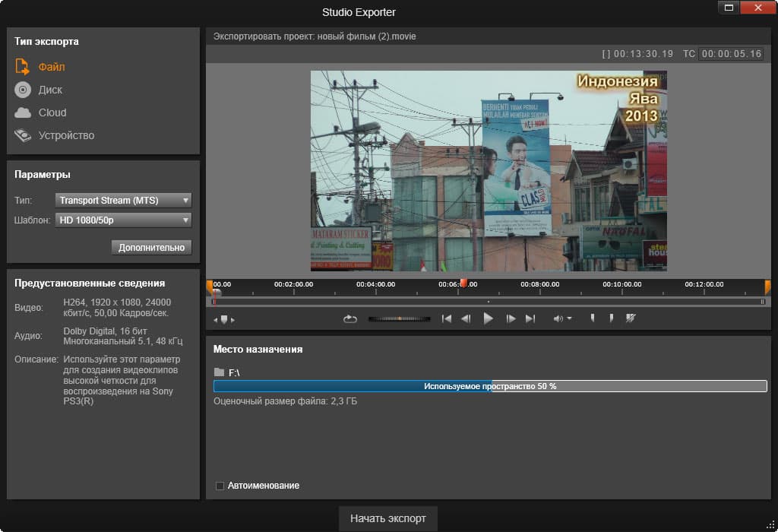Viewport: 778px width, 532px height.
Task: Step one frame back
Action: [x=466, y=319]
